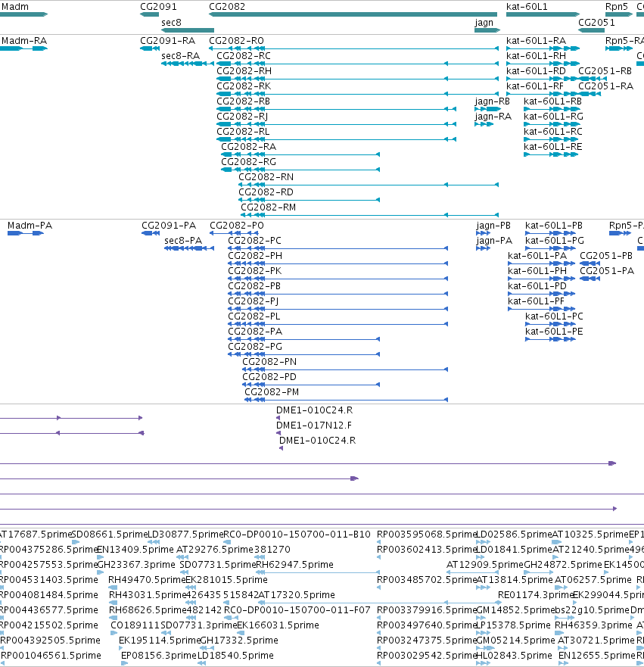Select transcript CG2091-RA
The image size is (644, 667).
click(x=168, y=41)
